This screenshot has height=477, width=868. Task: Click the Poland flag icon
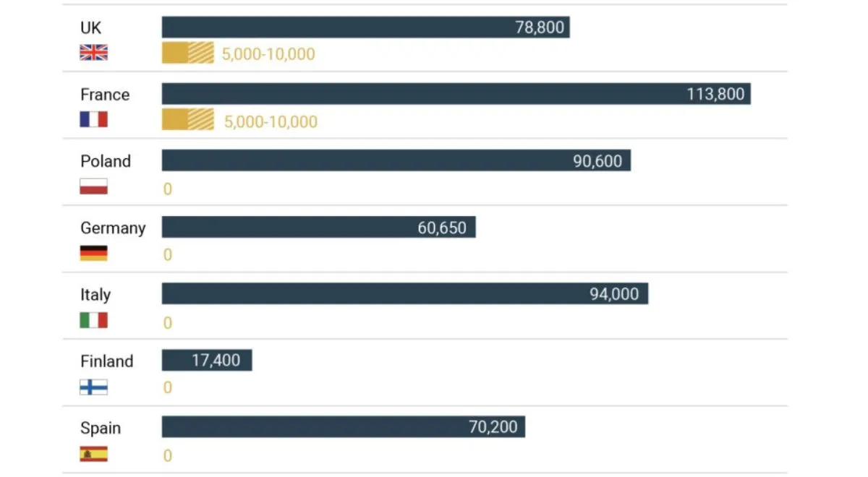[x=93, y=186]
